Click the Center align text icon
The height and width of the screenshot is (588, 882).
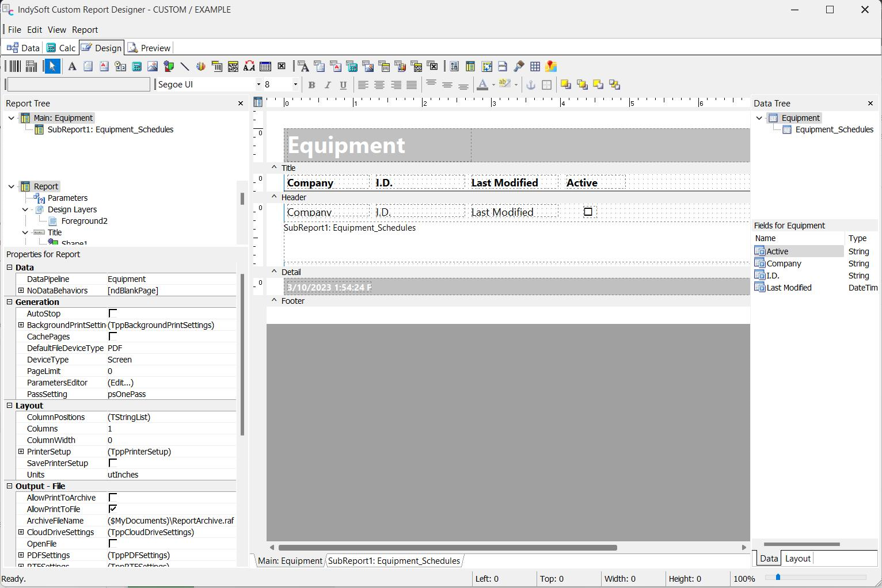(x=379, y=85)
